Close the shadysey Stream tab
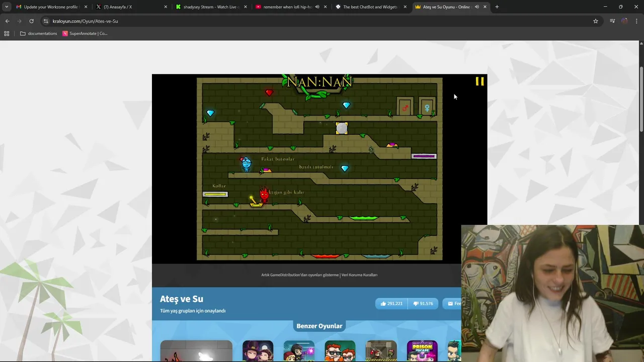 point(246,7)
